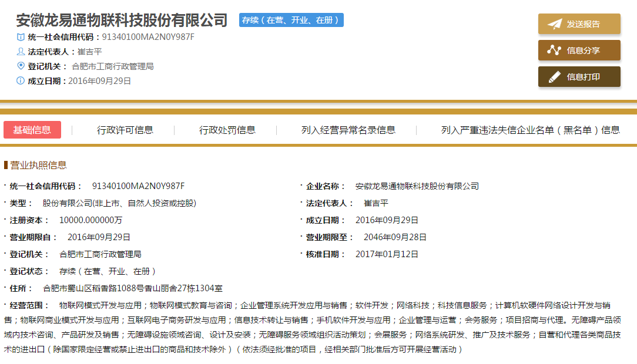
Task: Switch to the 行政许可信息 tab
Action: coord(125,130)
